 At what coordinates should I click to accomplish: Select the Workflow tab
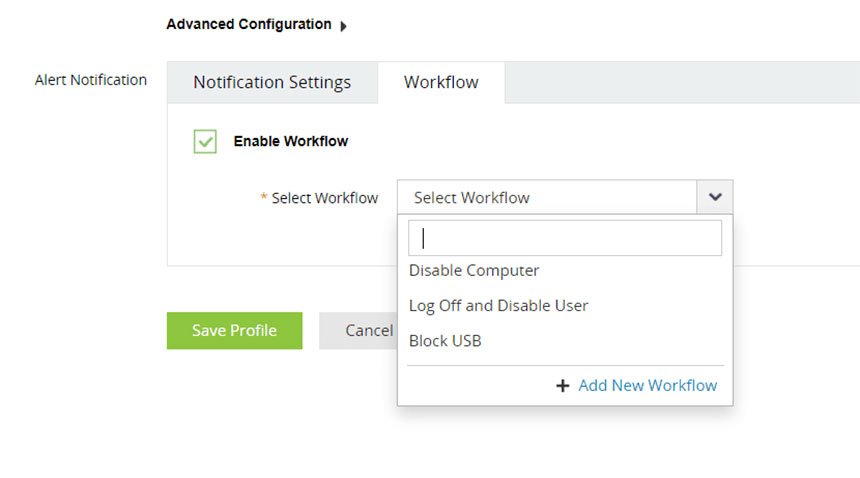[441, 82]
